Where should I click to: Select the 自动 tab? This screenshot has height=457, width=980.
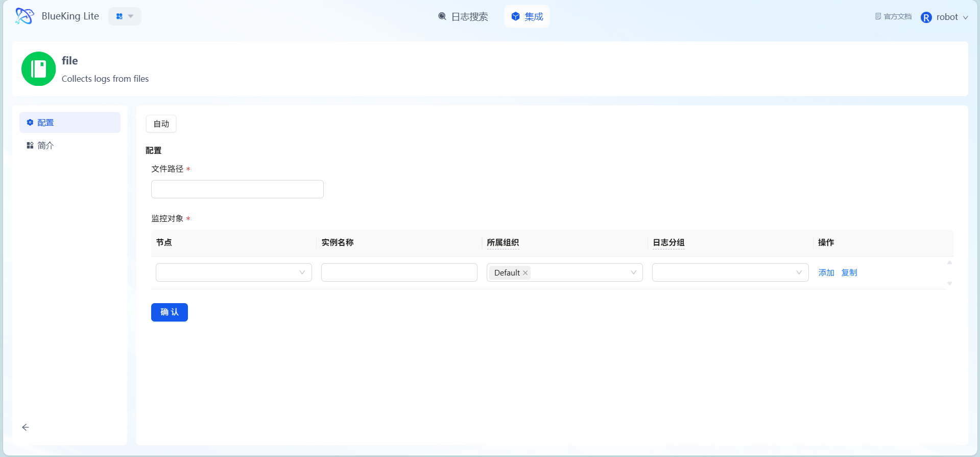coord(161,124)
